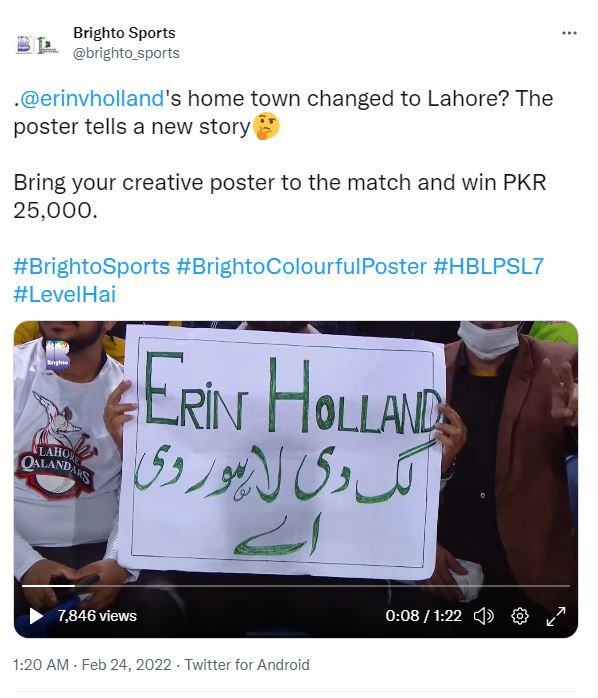The image size is (598, 698).
Task: Click the 7,846 views counter
Action: pyautogui.click(x=97, y=616)
